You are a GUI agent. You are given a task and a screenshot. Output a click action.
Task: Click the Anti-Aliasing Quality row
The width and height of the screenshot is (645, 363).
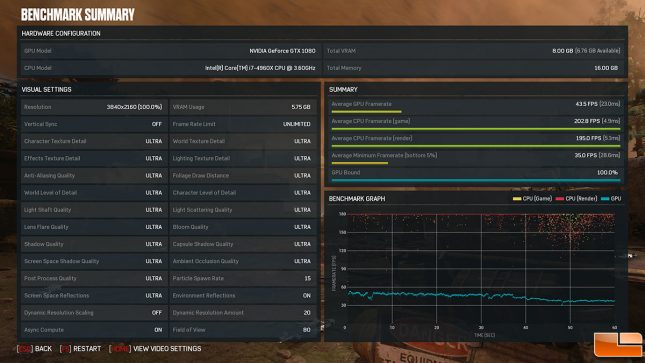94,175
